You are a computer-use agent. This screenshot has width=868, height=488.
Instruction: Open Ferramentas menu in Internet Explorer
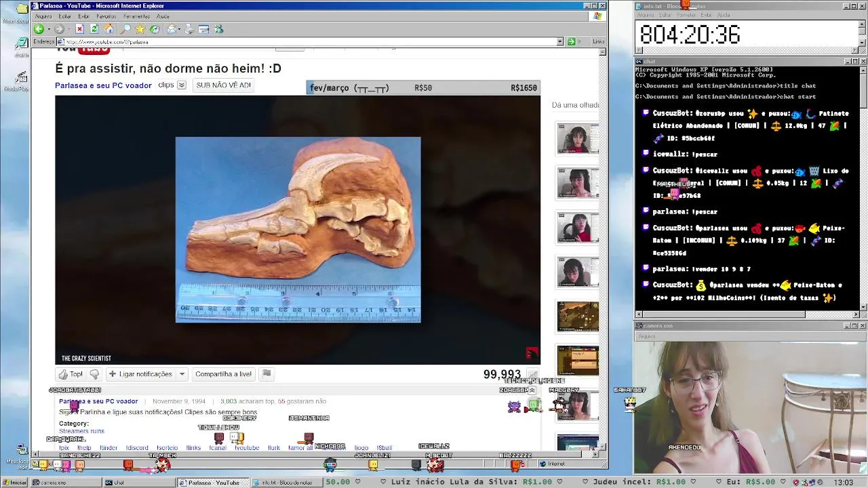(136, 16)
